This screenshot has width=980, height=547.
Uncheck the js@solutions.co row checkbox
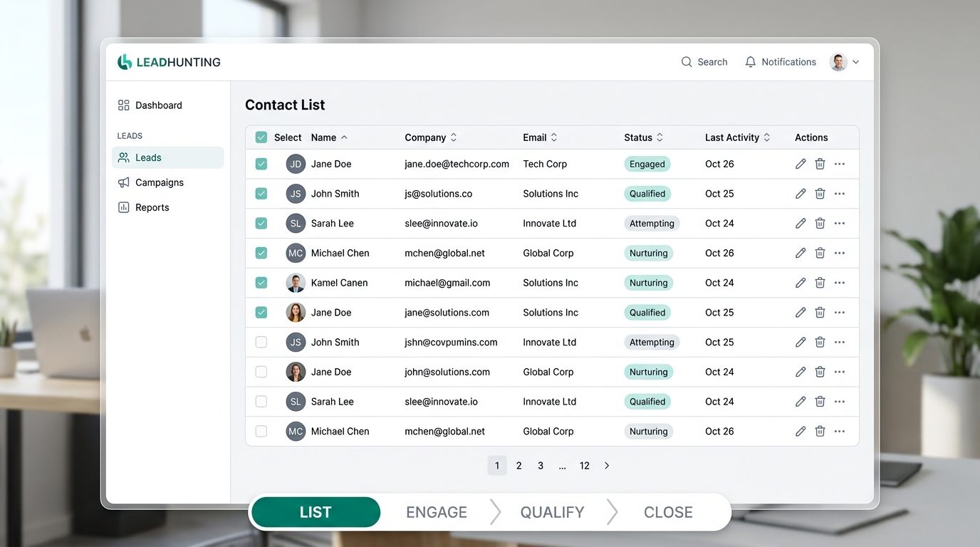(x=261, y=194)
